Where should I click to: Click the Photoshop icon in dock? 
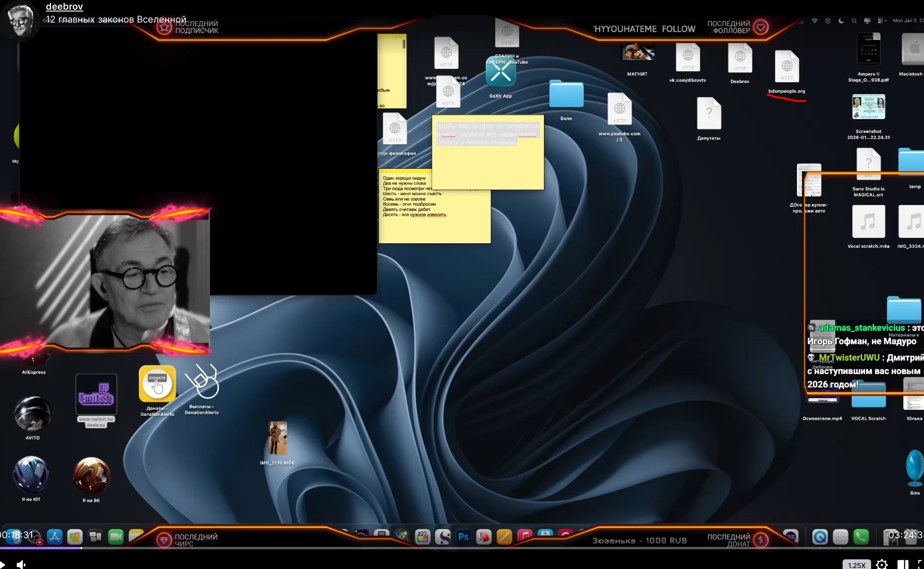click(463, 536)
